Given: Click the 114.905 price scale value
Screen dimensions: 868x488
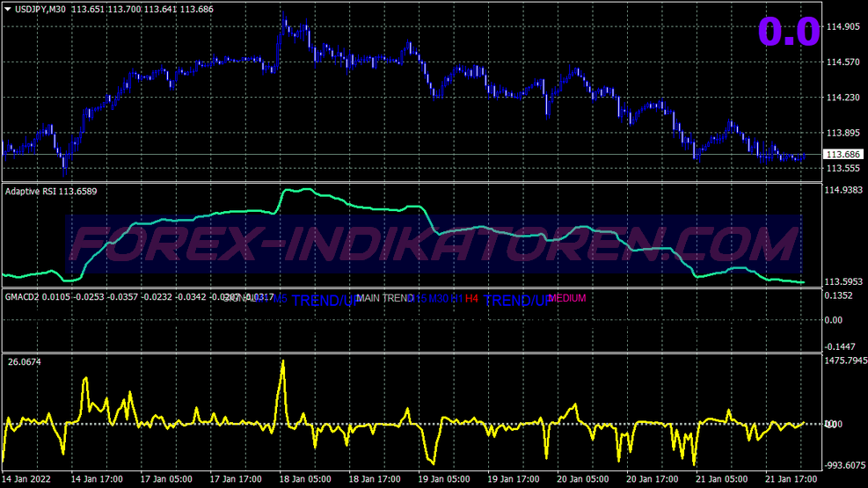Looking at the screenshot, I should [842, 26].
